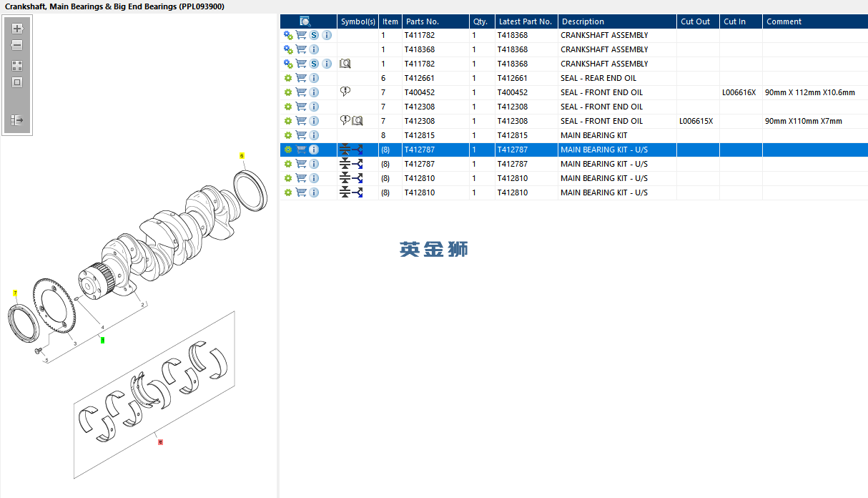
Task: Click the Description column header
Action: tap(617, 21)
